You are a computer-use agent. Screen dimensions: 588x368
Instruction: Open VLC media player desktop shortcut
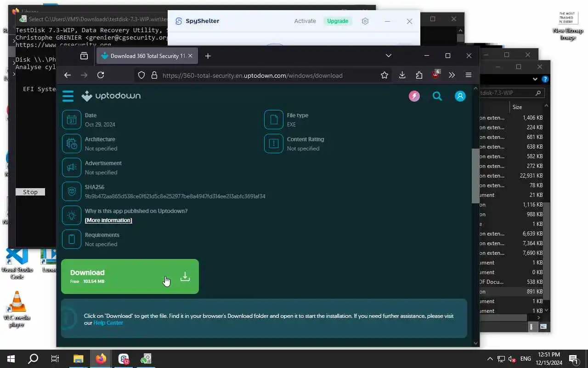(x=17, y=309)
